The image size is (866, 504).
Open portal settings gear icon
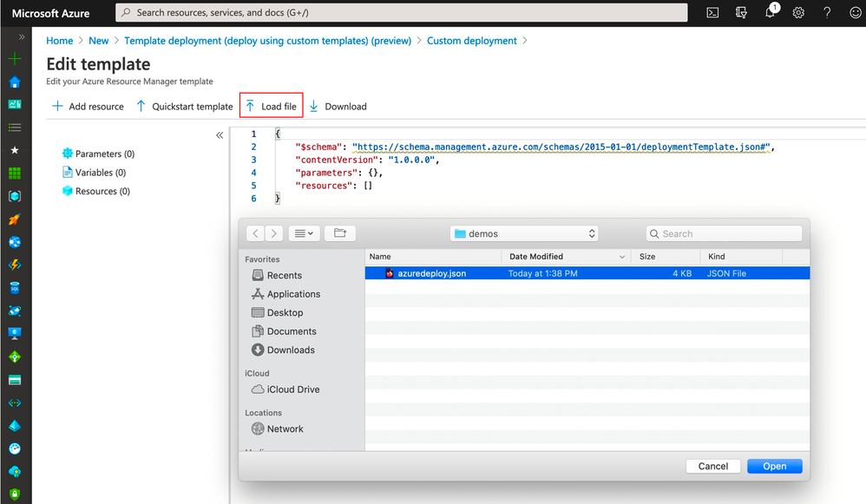(798, 12)
